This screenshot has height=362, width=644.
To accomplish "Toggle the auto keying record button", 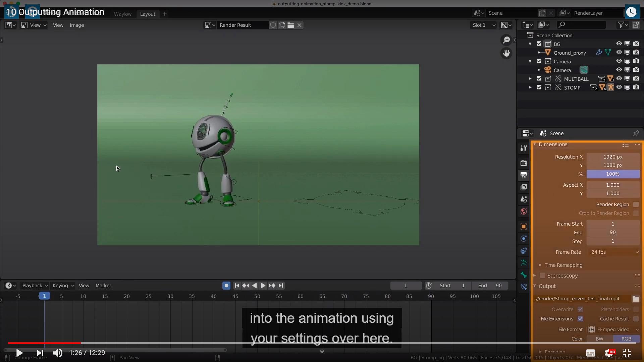I will point(226,286).
